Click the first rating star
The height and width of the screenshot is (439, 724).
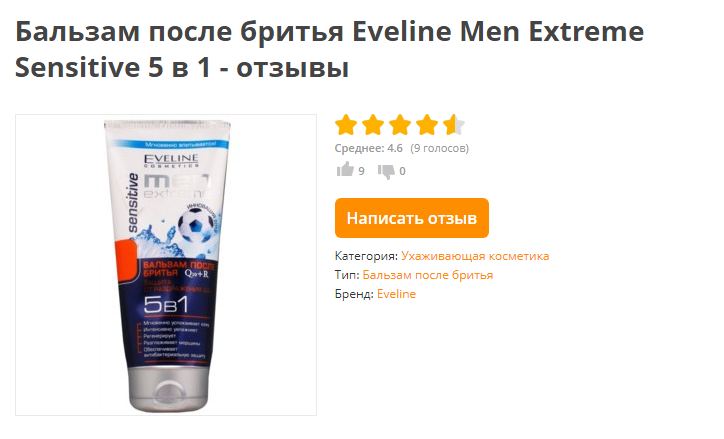(346, 125)
